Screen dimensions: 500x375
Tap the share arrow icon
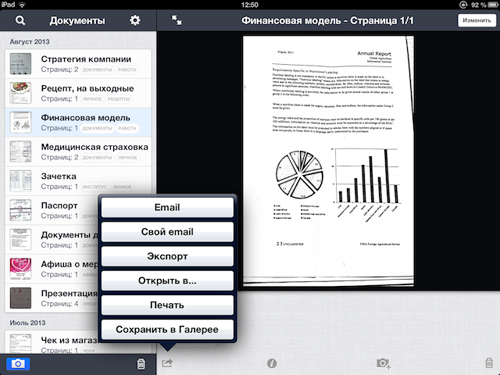point(167,363)
